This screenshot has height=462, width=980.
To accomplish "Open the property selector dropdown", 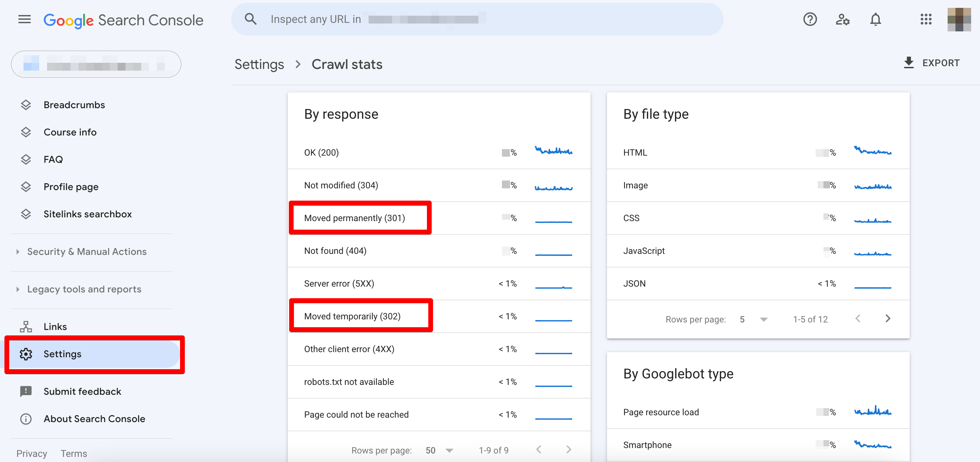I will [96, 64].
